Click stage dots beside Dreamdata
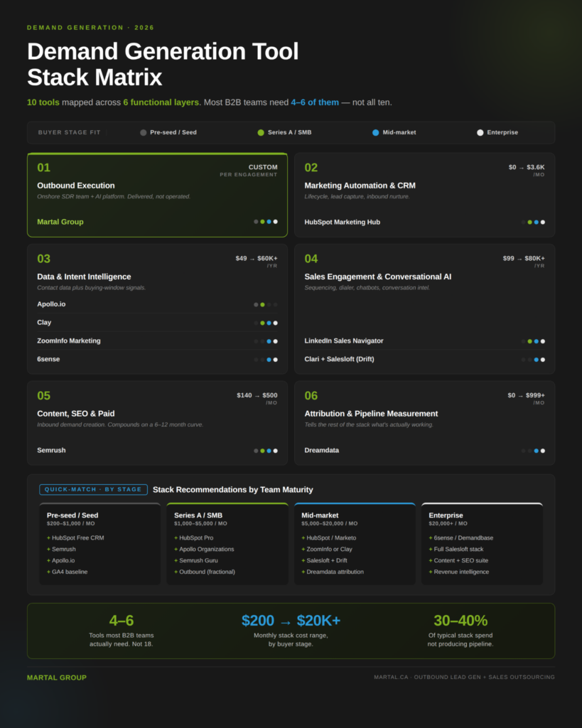 (533, 451)
